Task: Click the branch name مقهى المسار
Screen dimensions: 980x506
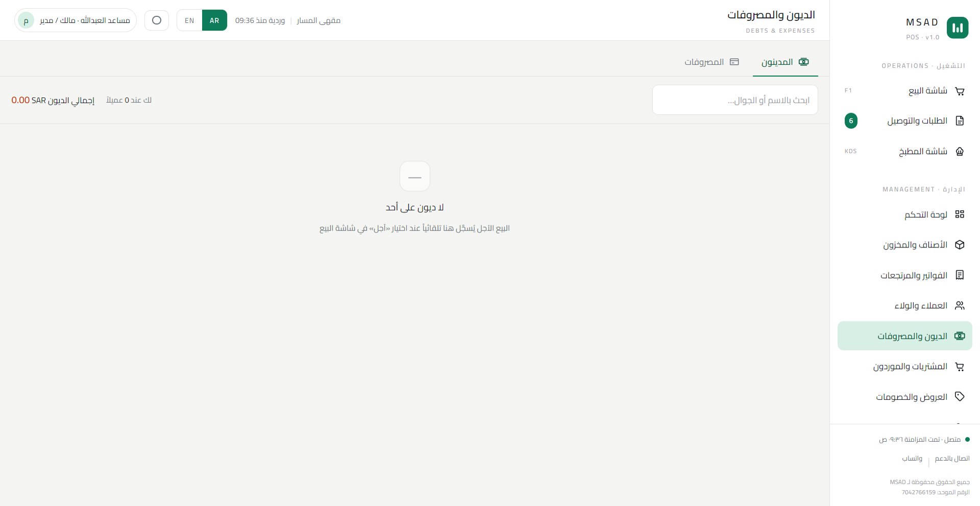Action: click(x=318, y=20)
